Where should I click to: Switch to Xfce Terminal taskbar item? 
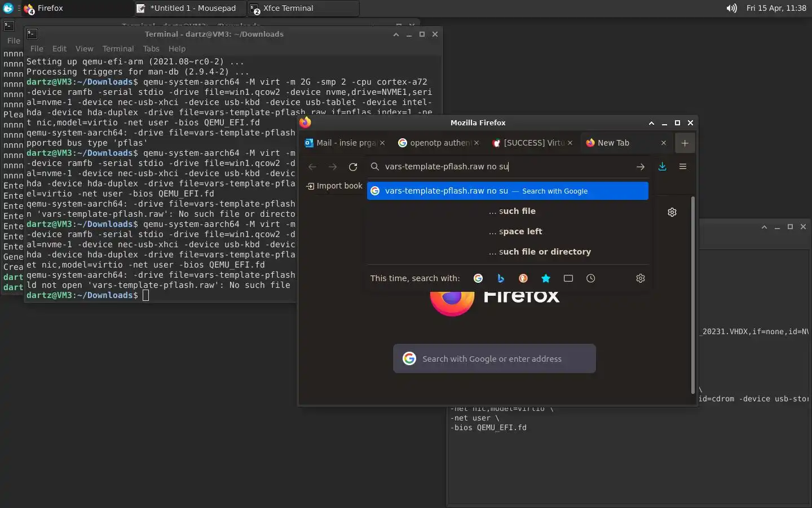coord(302,8)
